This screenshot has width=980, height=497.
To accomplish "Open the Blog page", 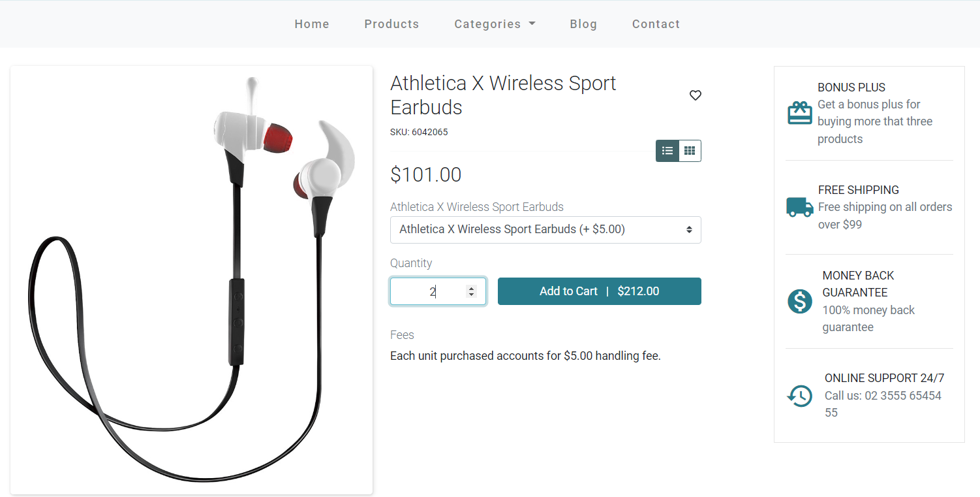I will [583, 24].
